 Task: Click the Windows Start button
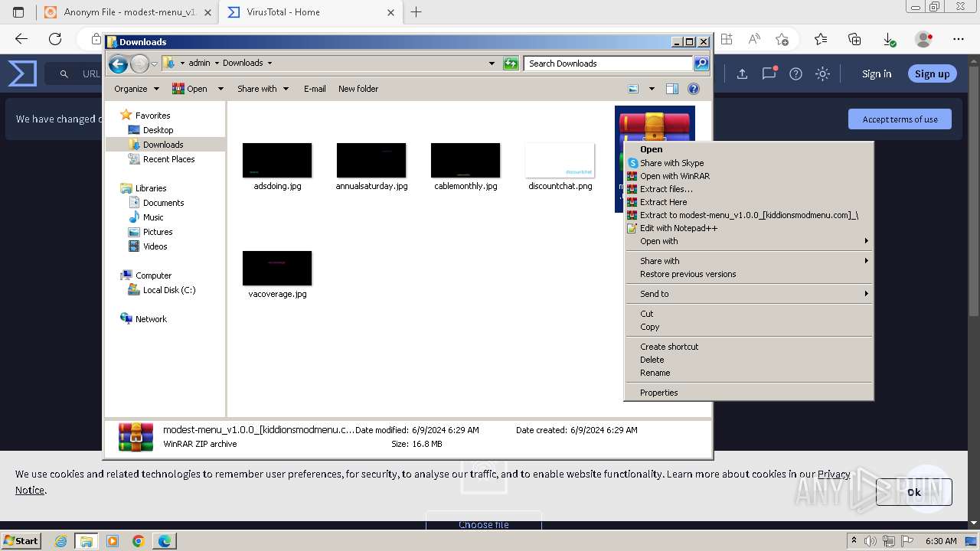(x=21, y=541)
